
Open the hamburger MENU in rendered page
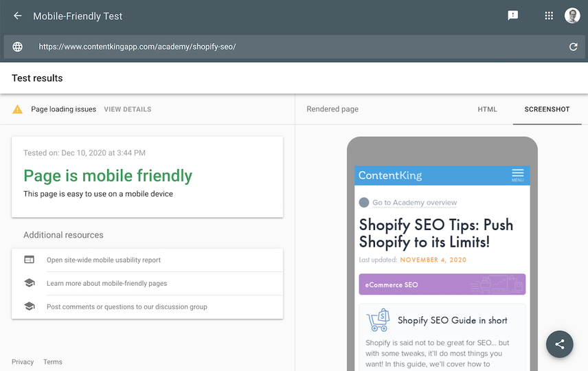[x=517, y=175]
